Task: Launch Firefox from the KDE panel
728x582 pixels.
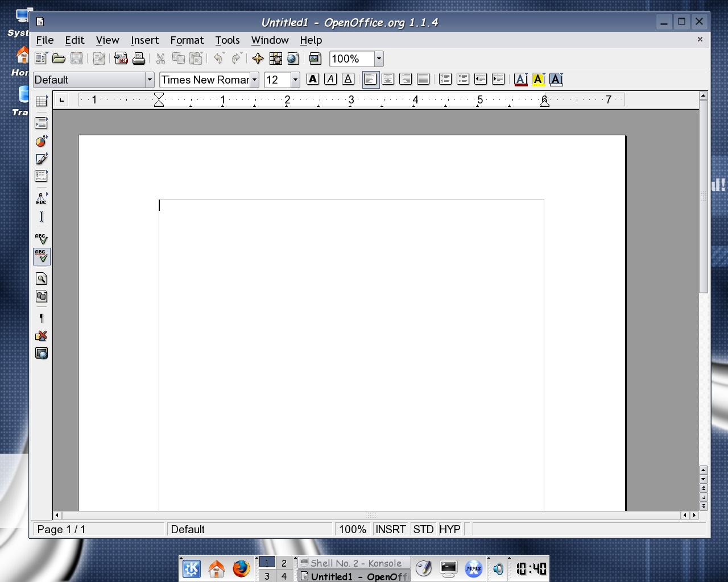Action: 241,568
